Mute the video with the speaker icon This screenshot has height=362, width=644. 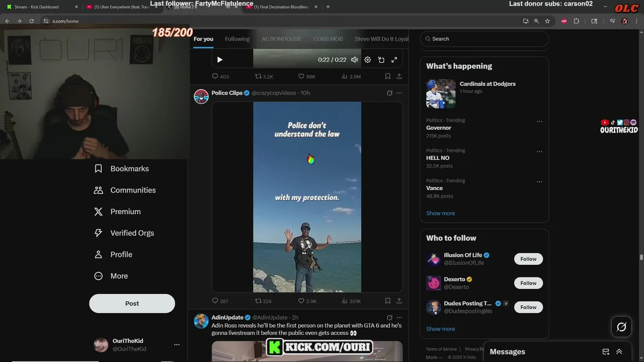click(354, 59)
